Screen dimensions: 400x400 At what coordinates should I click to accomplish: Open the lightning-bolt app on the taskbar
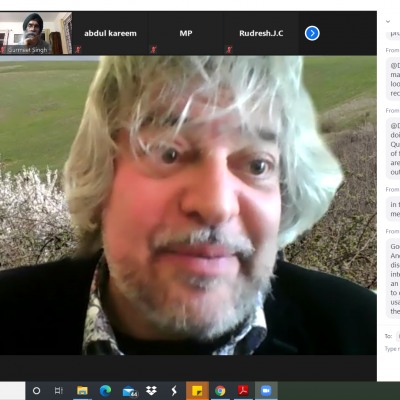coord(174,391)
